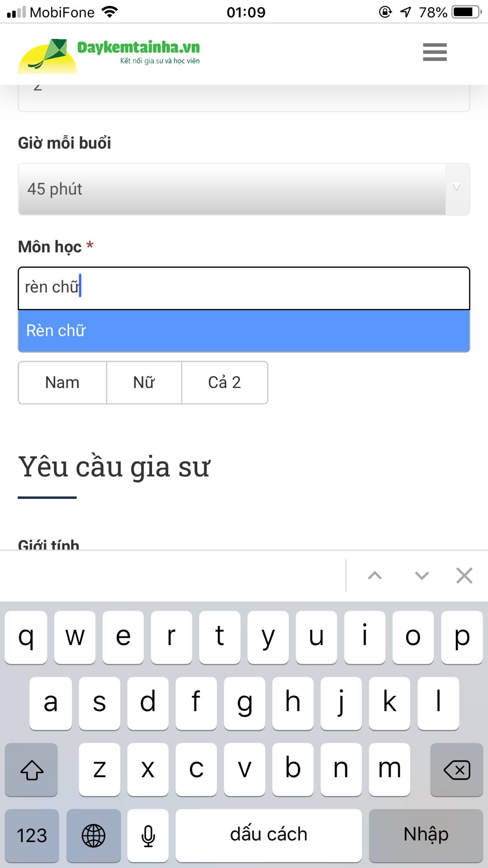Open the 45 phút duration dropdown

(244, 189)
